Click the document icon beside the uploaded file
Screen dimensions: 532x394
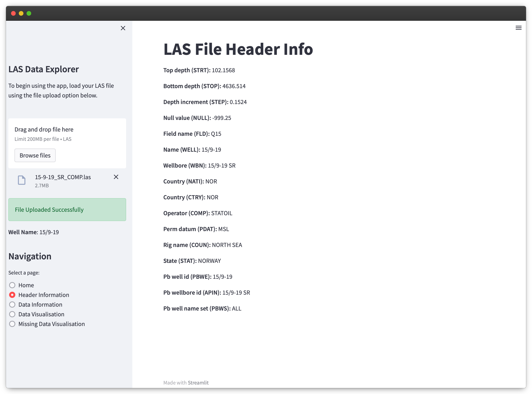tap(22, 180)
